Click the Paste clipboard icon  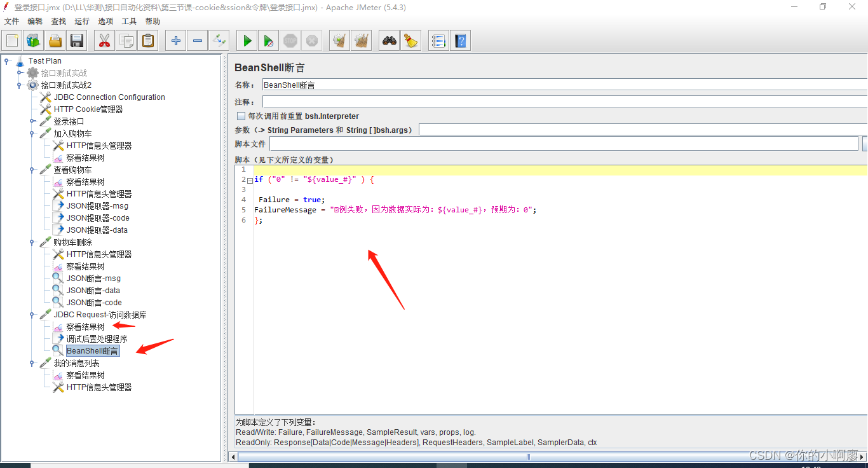(x=147, y=41)
